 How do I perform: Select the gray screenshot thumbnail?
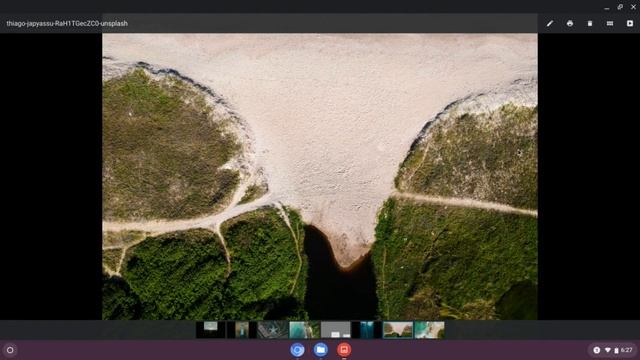[x=336, y=330]
